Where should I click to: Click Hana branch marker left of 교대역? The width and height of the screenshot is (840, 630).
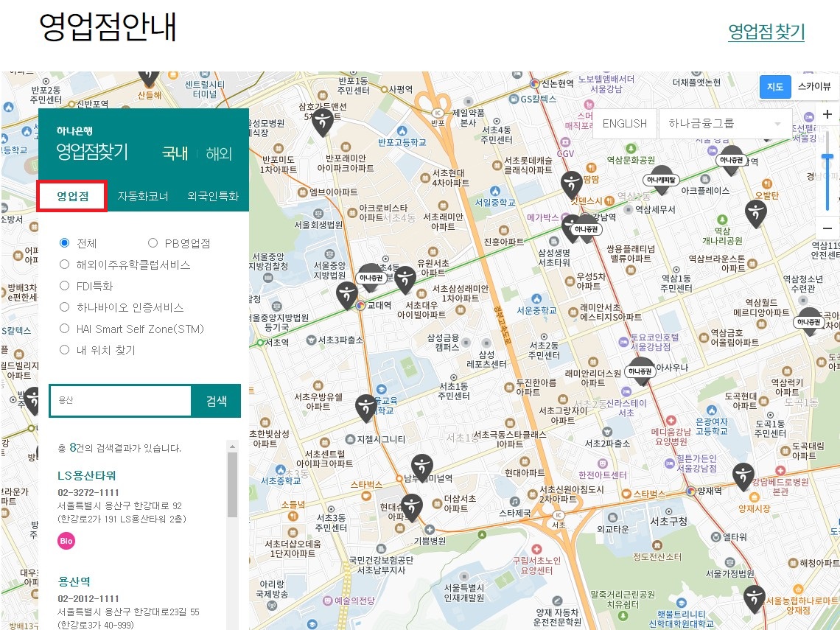pos(346,295)
